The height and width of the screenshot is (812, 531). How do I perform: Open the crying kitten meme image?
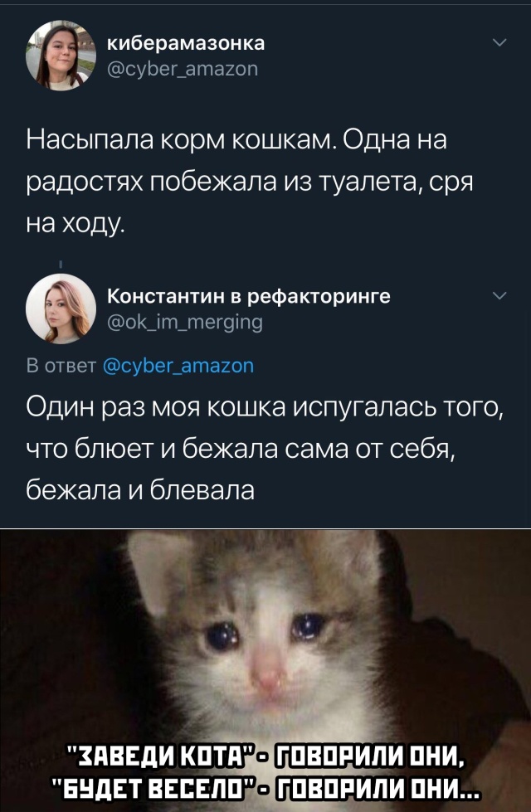[x=265, y=671]
